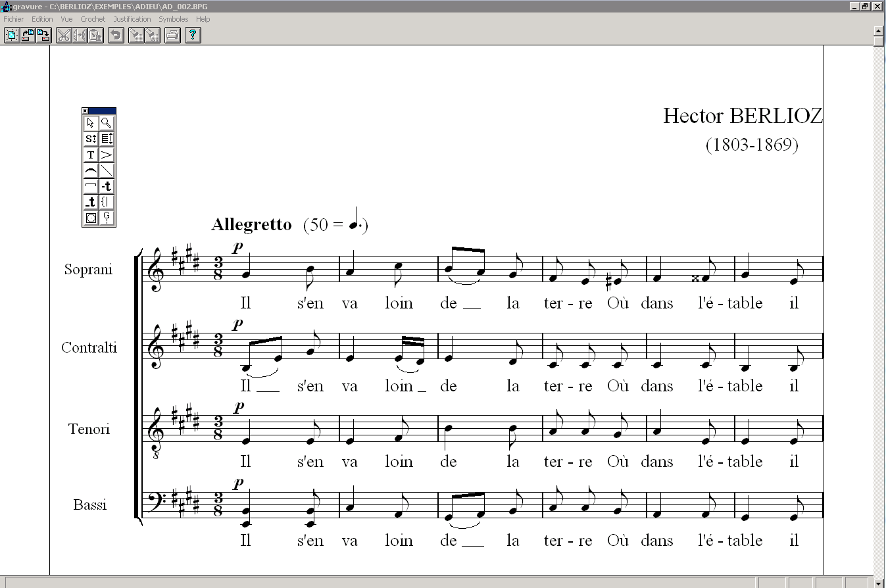Click the printer icon

pyautogui.click(x=172, y=35)
